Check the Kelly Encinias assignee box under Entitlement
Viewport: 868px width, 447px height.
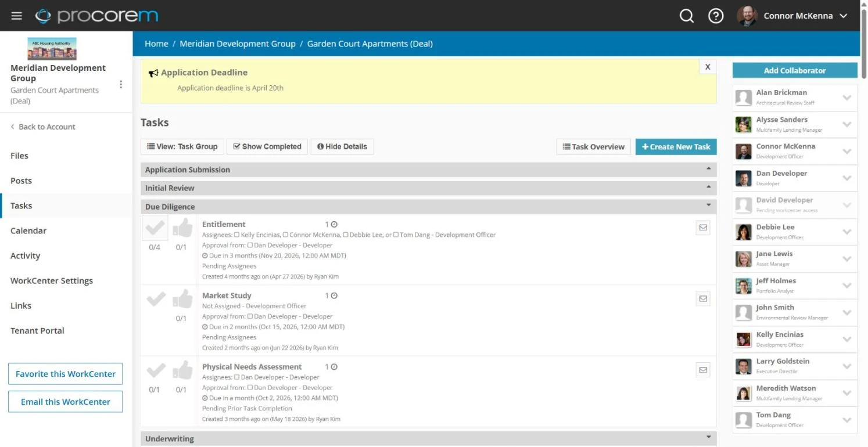coord(237,235)
